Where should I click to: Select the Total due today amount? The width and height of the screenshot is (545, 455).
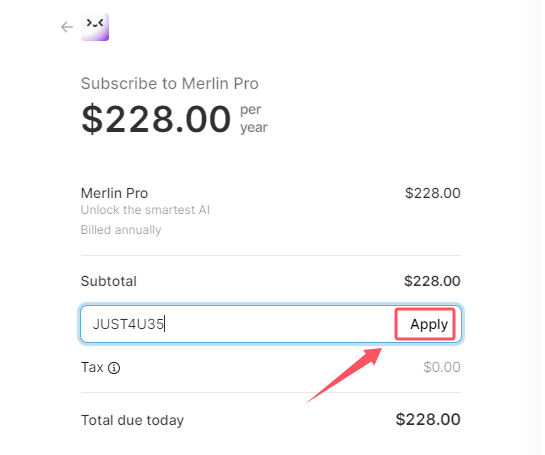pos(428,419)
